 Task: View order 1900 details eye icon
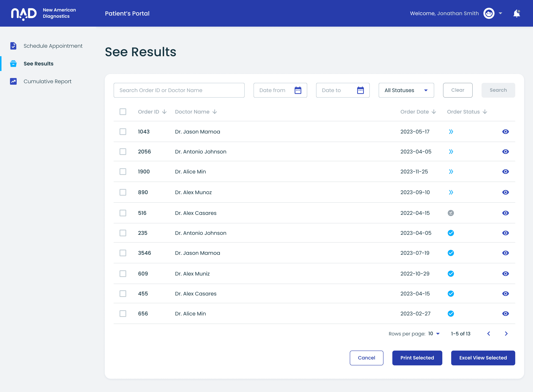[x=505, y=172]
